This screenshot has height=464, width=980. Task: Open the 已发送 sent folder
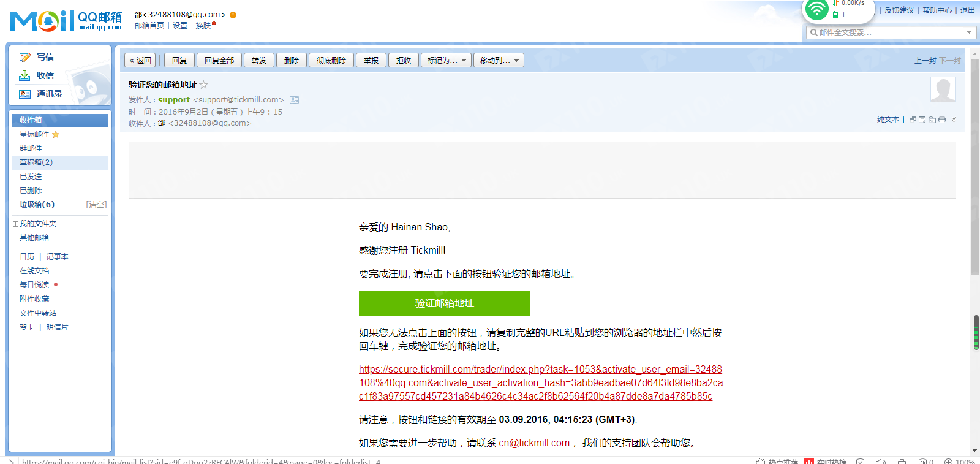click(x=31, y=177)
